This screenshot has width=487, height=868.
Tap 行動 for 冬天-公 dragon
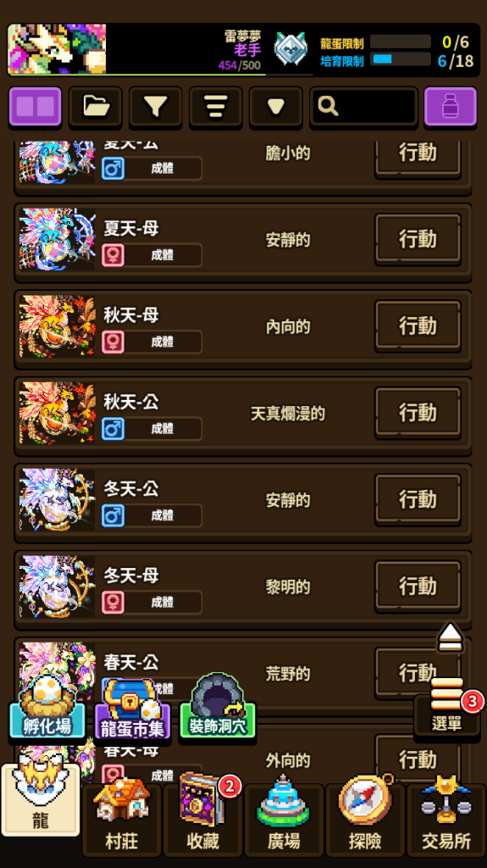coord(418,499)
